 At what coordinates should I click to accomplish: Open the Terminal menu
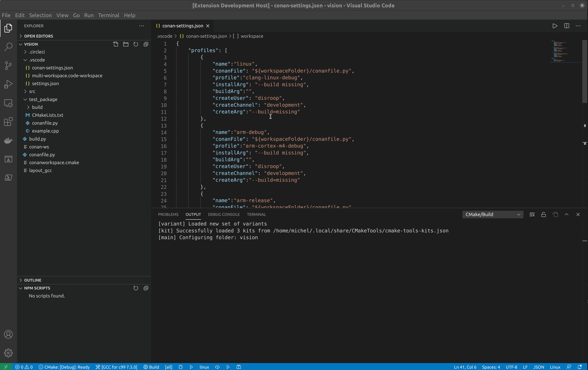coord(108,15)
